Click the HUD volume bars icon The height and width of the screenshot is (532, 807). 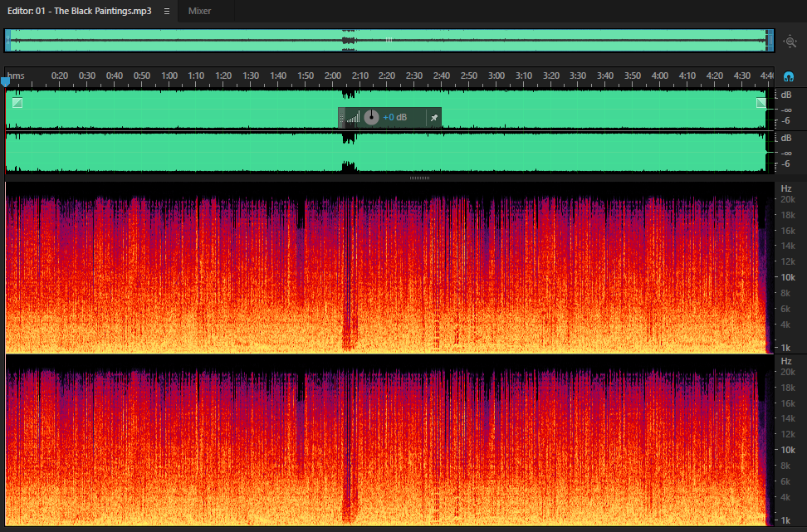point(353,118)
